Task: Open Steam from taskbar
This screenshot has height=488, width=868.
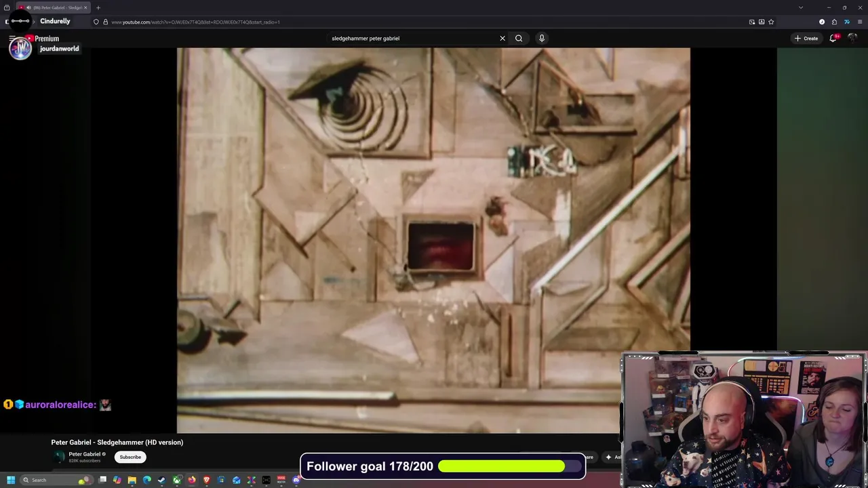Action: 161,480
